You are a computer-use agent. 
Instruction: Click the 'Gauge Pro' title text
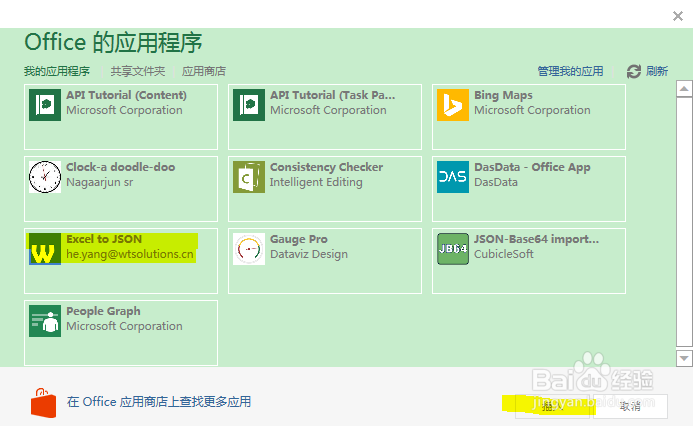299,239
